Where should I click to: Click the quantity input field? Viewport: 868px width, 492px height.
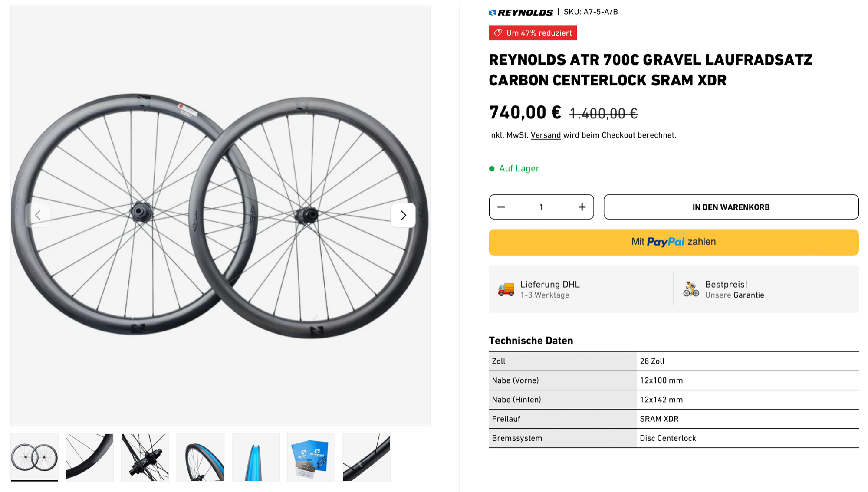coord(541,207)
